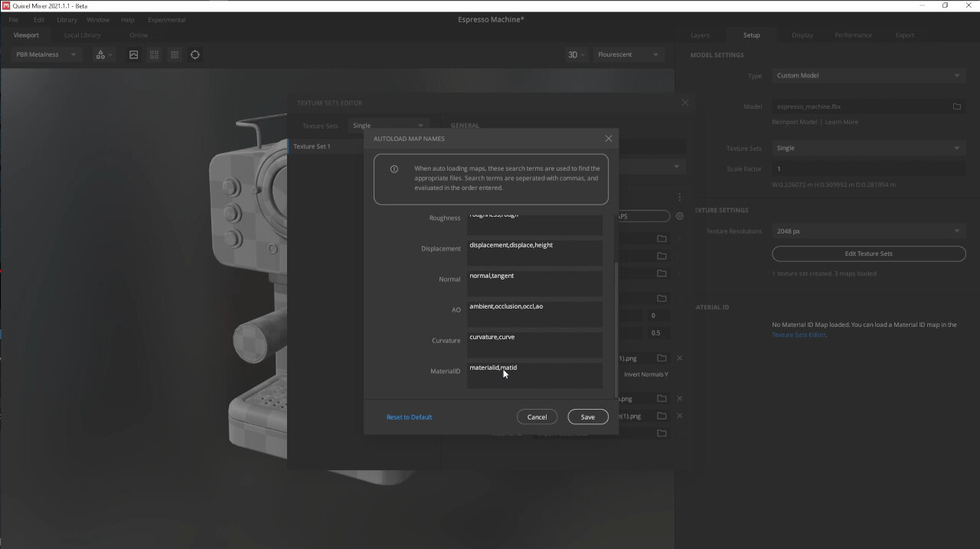This screenshot has width=980, height=549.
Task: Browse for model file with folder icon
Action: tap(956, 106)
